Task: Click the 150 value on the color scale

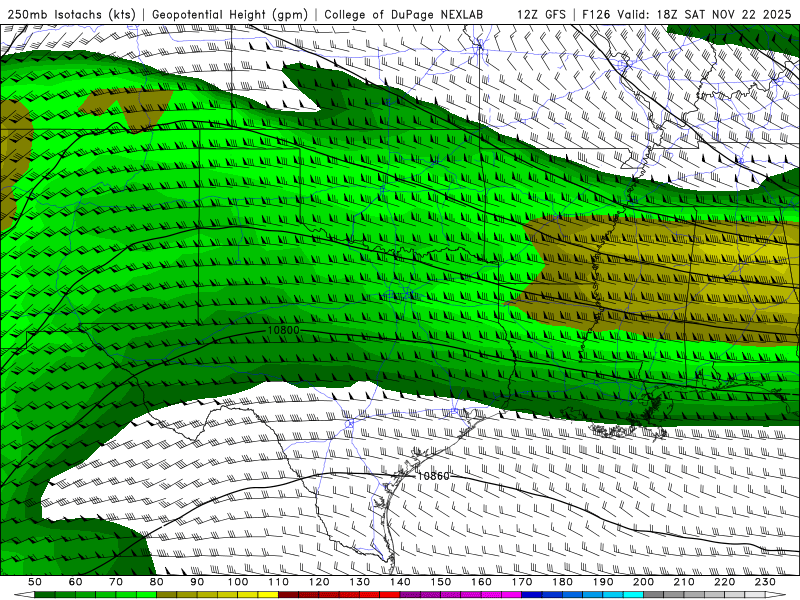Action: pos(441,582)
